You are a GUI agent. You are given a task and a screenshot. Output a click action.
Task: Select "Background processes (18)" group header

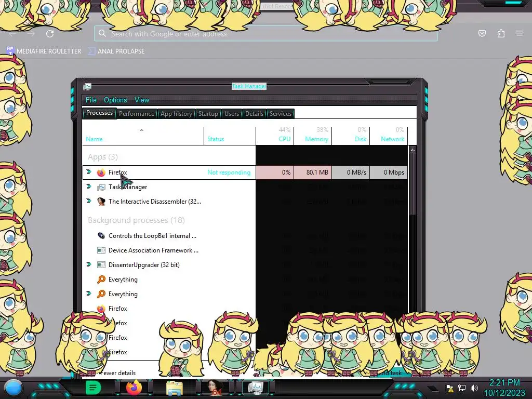(x=137, y=220)
